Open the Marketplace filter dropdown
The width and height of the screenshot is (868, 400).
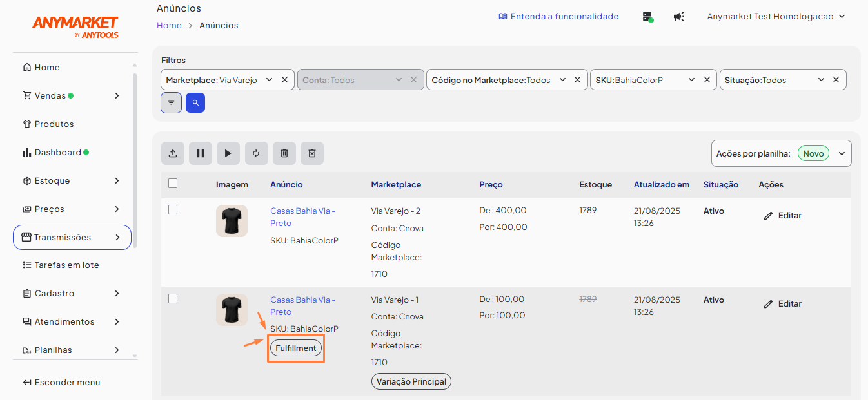[269, 80]
